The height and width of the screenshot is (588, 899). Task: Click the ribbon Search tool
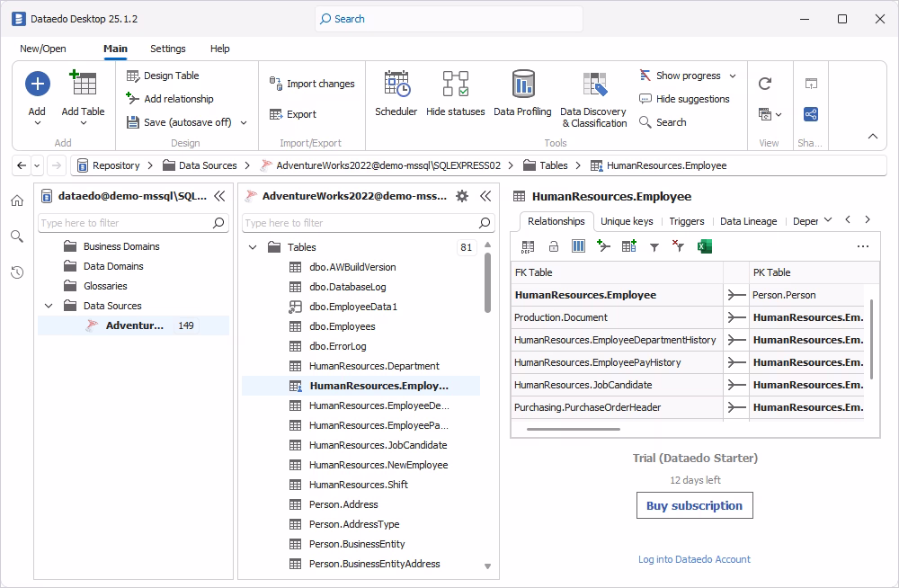663,122
